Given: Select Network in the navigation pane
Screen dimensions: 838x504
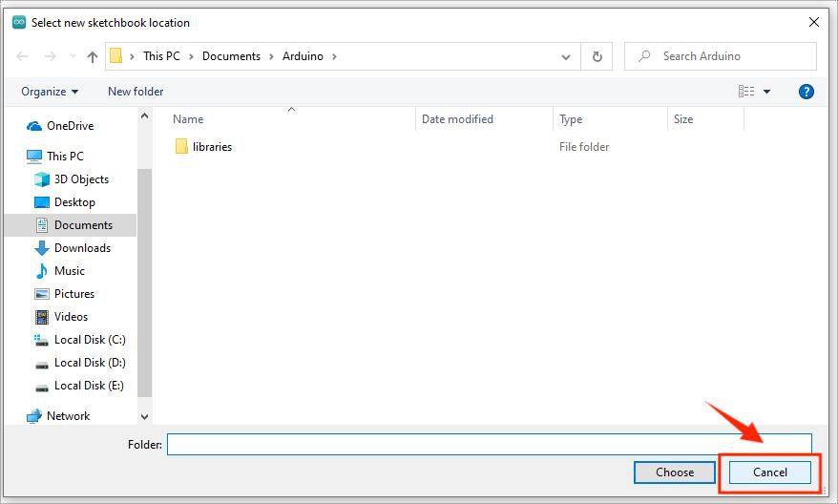Looking at the screenshot, I should 69,416.
